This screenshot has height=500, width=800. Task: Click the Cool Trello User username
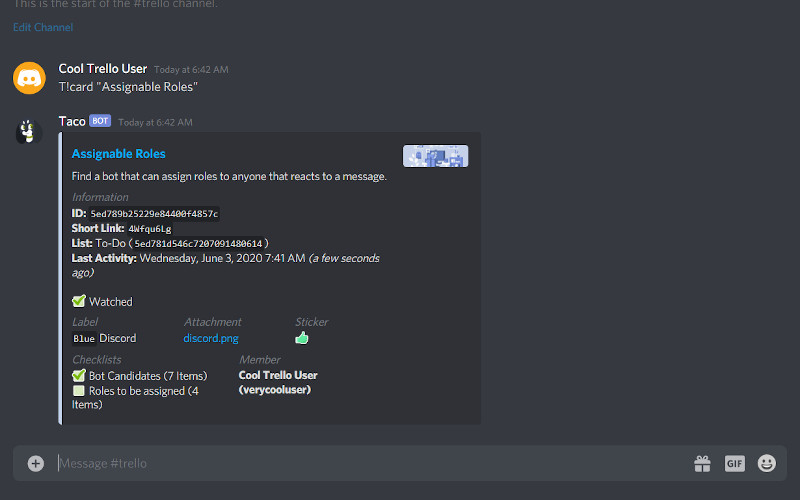coord(103,68)
